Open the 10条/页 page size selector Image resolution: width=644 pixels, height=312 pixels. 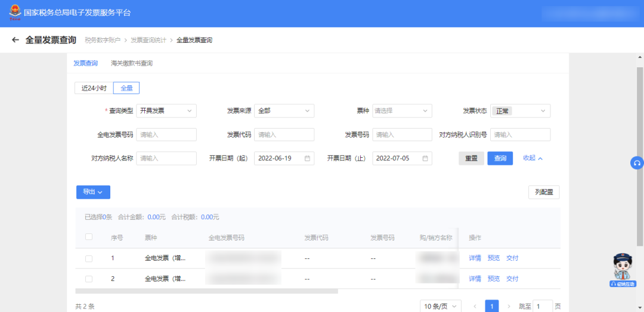pos(440,307)
